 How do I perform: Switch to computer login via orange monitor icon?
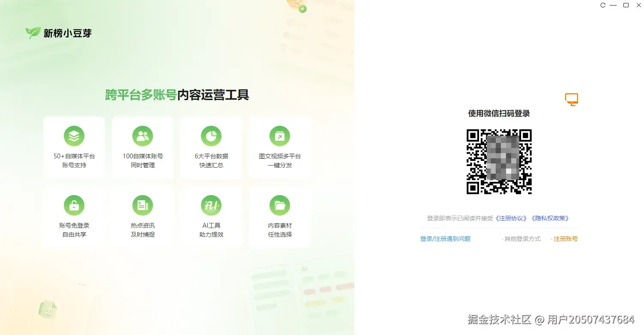tap(572, 99)
